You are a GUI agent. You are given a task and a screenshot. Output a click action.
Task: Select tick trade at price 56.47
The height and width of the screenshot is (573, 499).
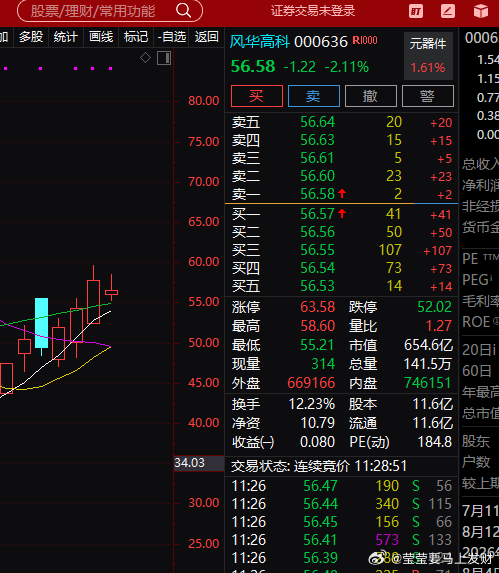point(320,486)
